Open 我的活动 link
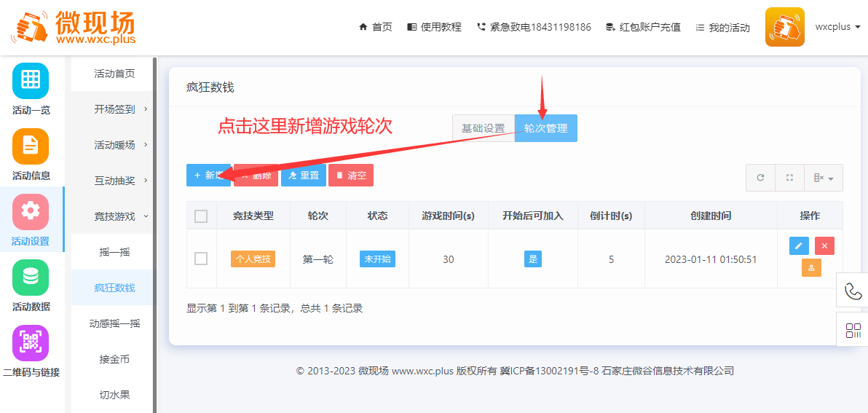The image size is (868, 413). (722, 27)
